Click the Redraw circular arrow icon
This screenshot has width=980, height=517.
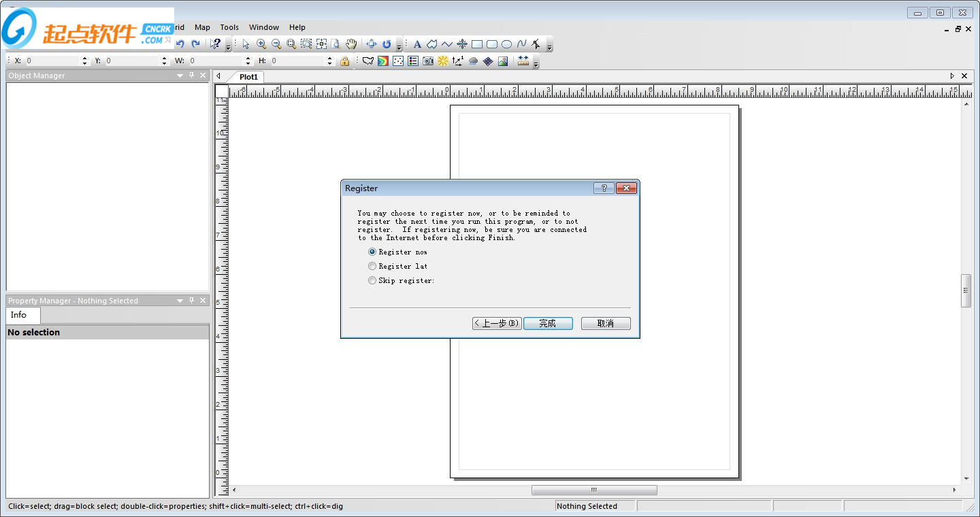387,44
